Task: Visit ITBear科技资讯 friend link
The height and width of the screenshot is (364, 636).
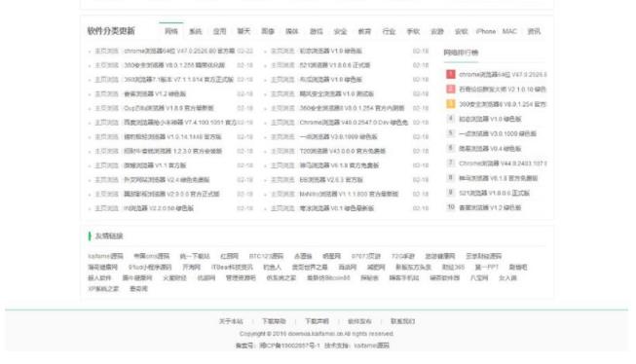Action: pyautogui.click(x=232, y=267)
